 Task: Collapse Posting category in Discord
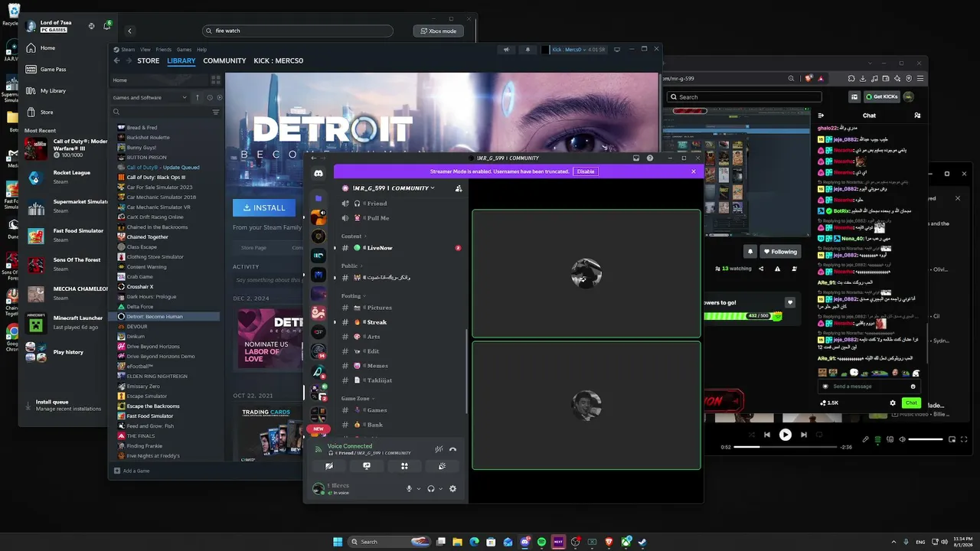(x=353, y=295)
